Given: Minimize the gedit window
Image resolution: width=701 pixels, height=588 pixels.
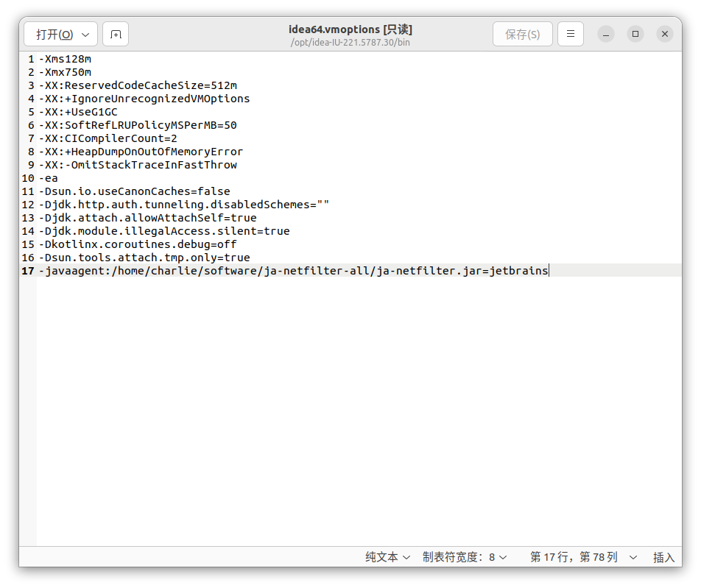Looking at the screenshot, I should tap(606, 34).
